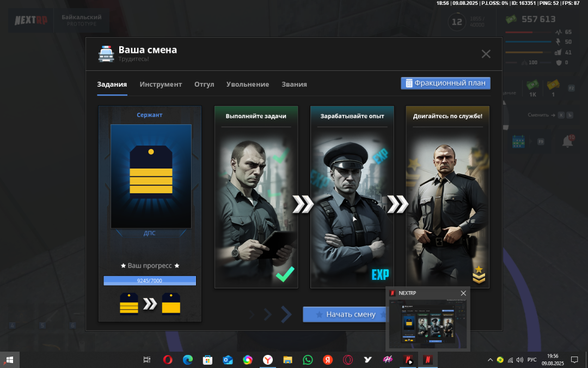Screen dimensions: 588x368
Task: Open the multicolor circle app on the taskbar
Action: point(248,360)
